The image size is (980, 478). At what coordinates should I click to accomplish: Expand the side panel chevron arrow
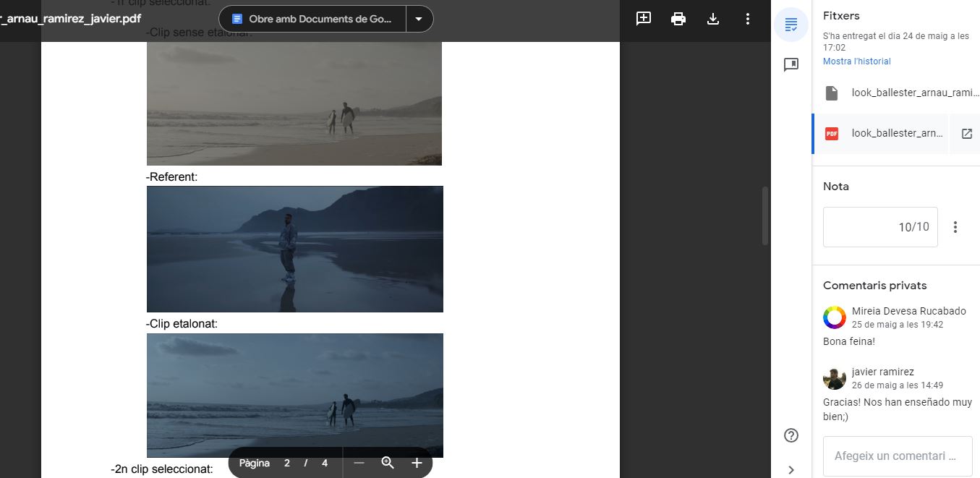(x=791, y=470)
